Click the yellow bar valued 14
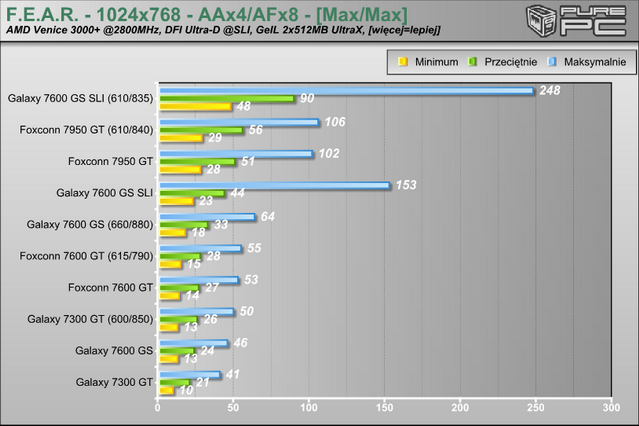Viewport: 639px width, 426px height. coord(170,296)
